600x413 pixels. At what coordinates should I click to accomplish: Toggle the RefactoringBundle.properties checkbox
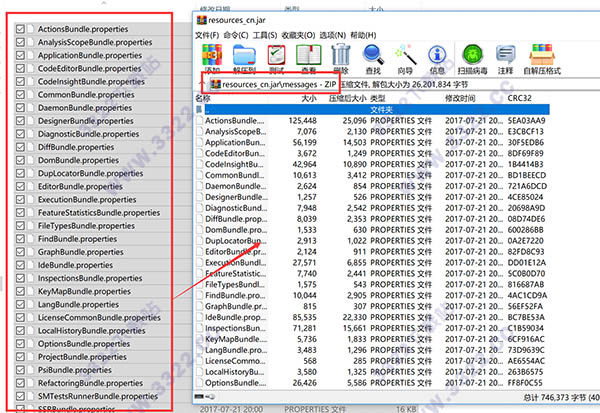coord(20,383)
